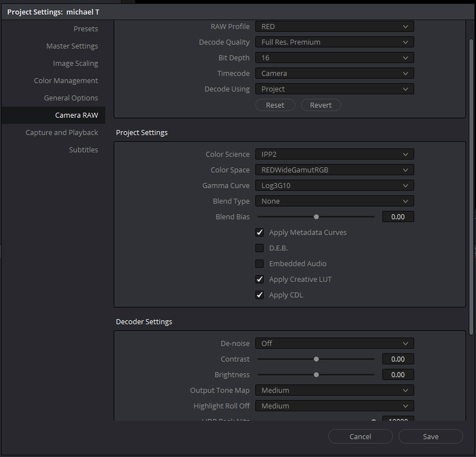Open Capture and Playback settings
The image size is (476, 457).
(x=62, y=133)
